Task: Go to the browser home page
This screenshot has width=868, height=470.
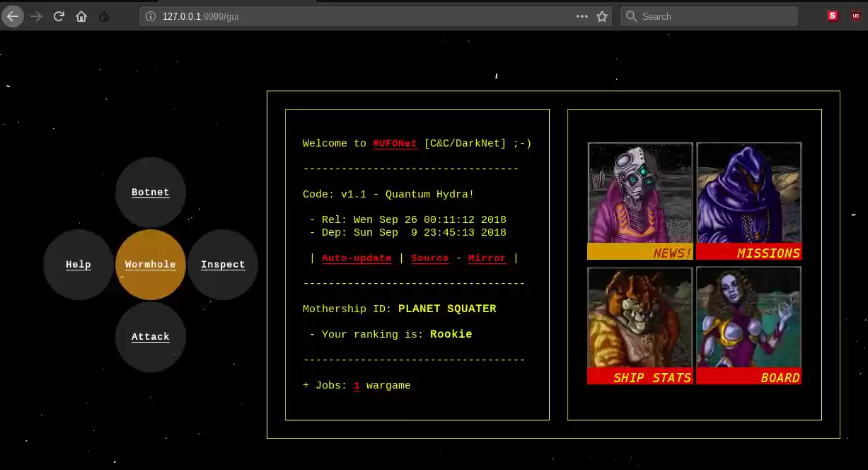Action: coord(81,16)
